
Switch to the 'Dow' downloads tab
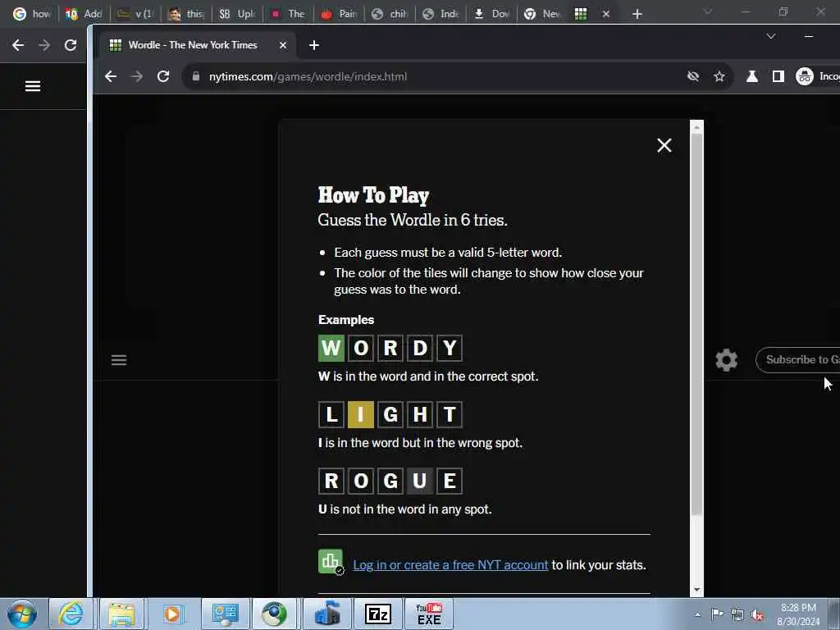point(492,14)
